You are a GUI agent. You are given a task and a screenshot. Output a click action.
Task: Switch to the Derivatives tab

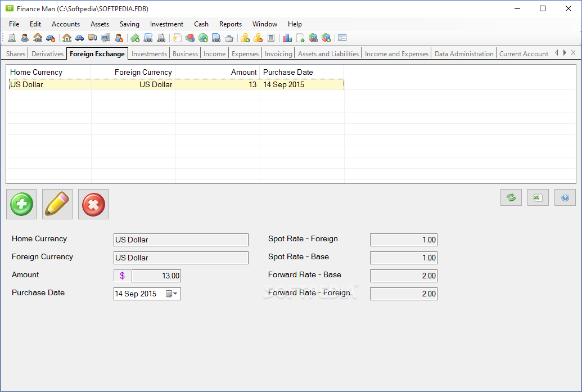pos(47,54)
